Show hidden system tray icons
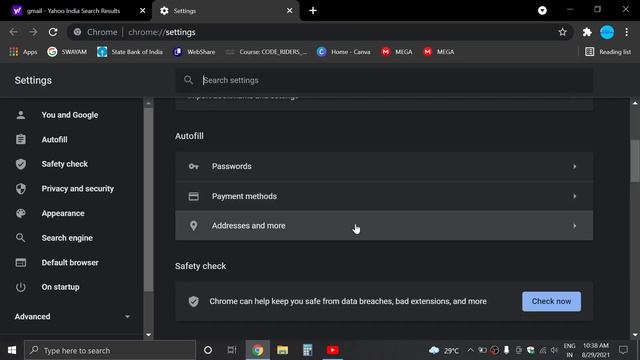This screenshot has width=640, height=360. click(x=470, y=350)
